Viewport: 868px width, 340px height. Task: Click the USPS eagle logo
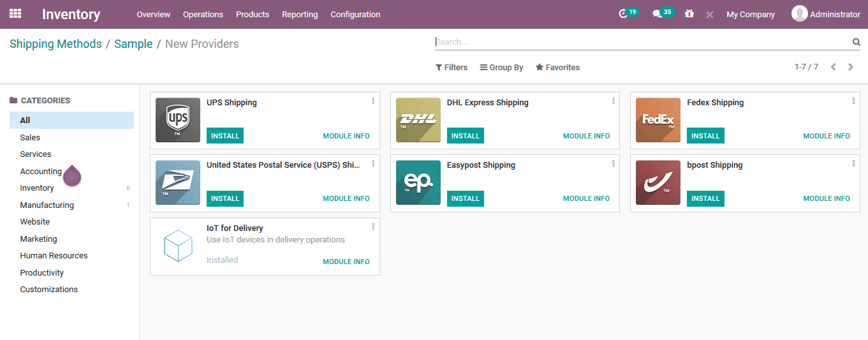click(x=178, y=182)
